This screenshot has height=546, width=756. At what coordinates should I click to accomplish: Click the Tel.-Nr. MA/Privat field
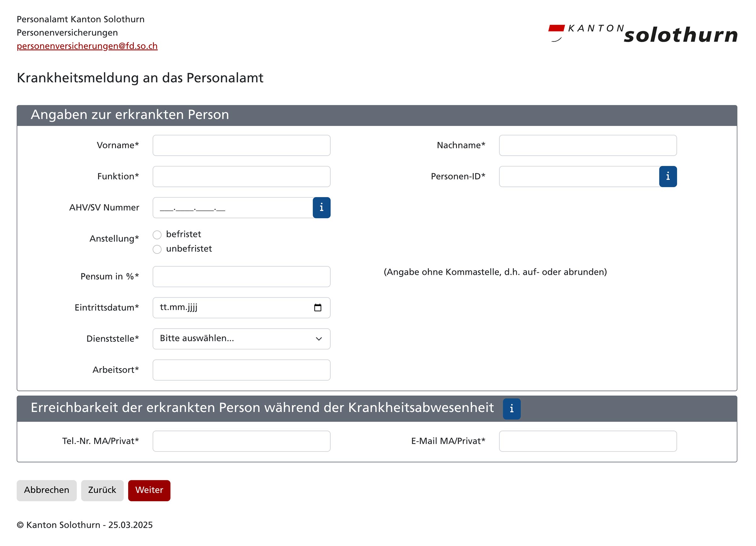point(241,441)
